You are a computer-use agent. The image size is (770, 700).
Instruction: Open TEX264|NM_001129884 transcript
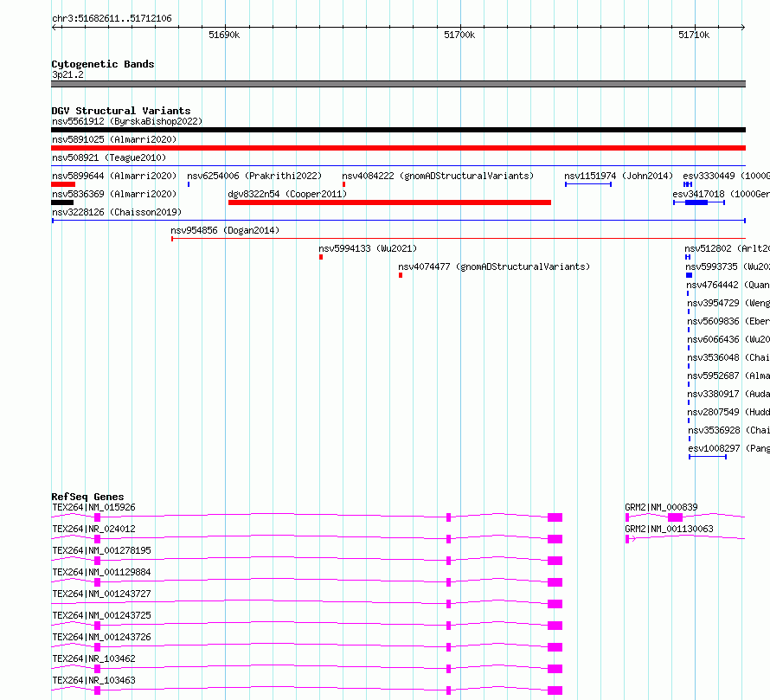101,572
